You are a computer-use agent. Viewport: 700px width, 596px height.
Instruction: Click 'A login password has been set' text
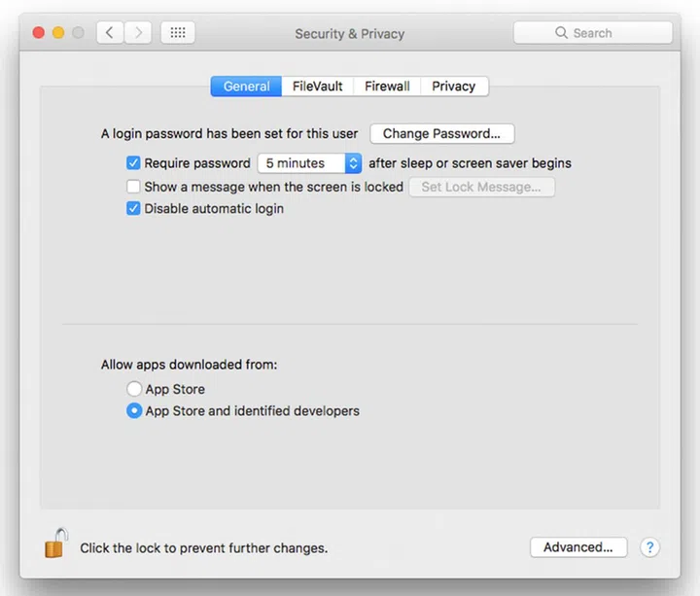coord(229,133)
